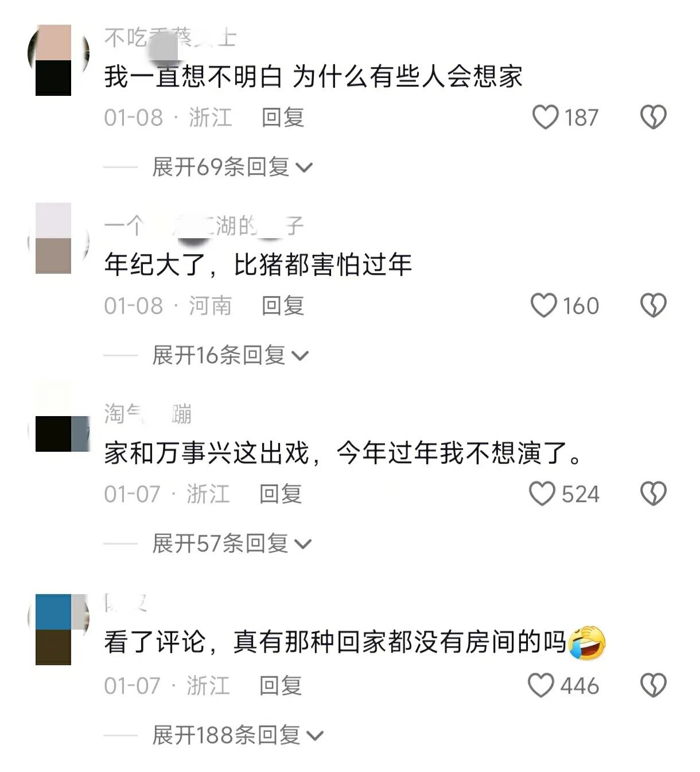The image size is (700, 772).
Task: Open avatar of 淘气 commenter
Action: [59, 416]
